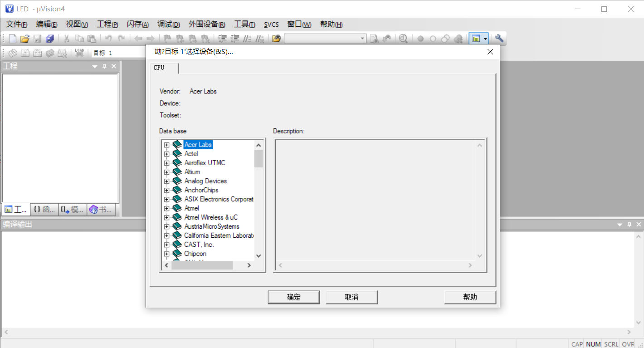Expand the Actel vendor node
This screenshot has height=348, width=644.
(x=166, y=154)
